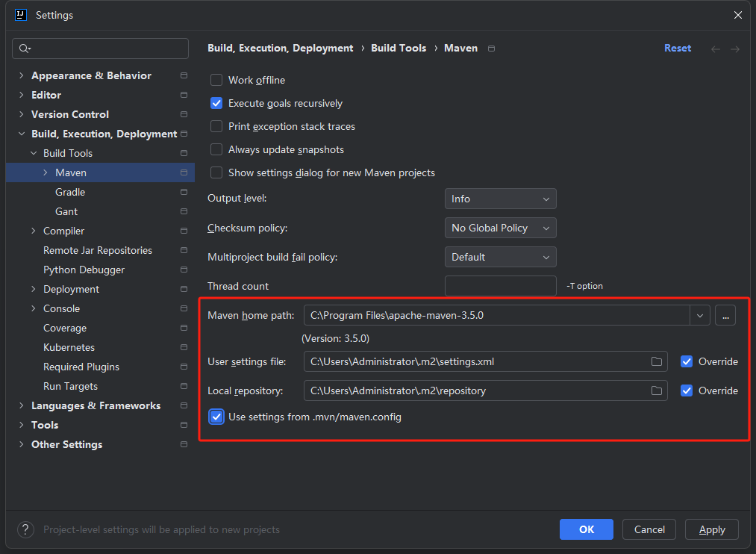Click project-level icon in Other Settings row
This screenshot has height=554, width=756.
click(184, 444)
